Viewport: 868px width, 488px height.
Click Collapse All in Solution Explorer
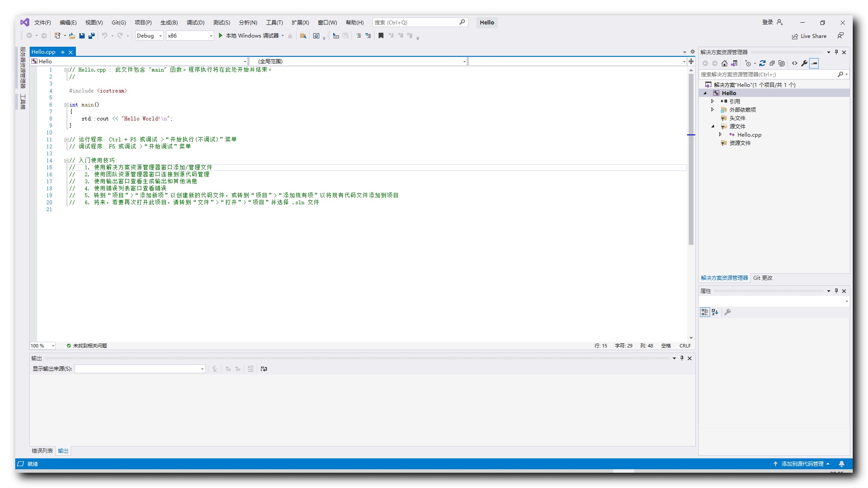click(772, 63)
